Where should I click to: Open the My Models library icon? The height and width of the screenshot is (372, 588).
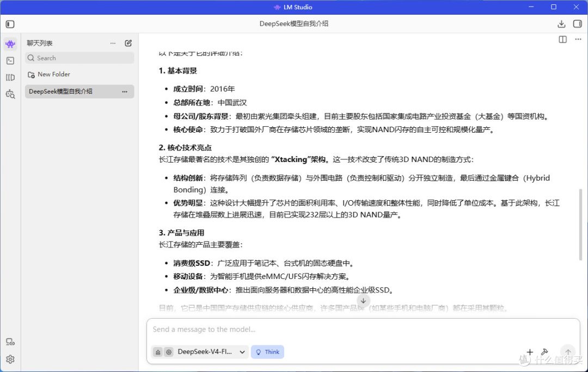pos(10,78)
